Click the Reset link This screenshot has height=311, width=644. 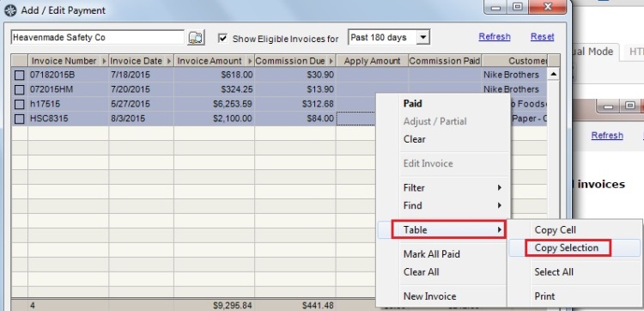[542, 37]
